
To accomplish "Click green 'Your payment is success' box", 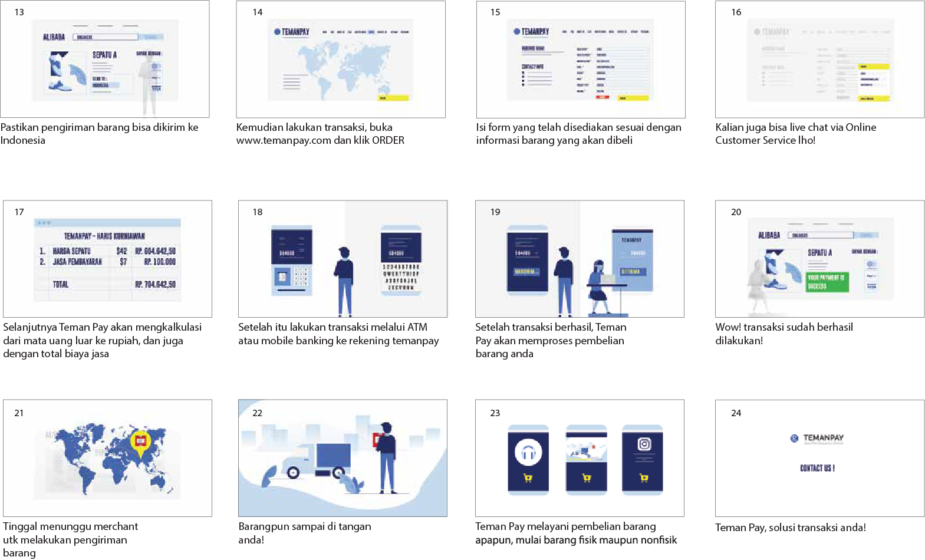I will click(827, 282).
